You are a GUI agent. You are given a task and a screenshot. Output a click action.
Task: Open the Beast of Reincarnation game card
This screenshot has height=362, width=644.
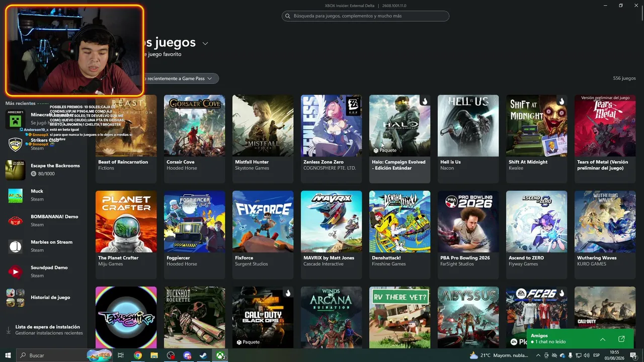coord(126,139)
